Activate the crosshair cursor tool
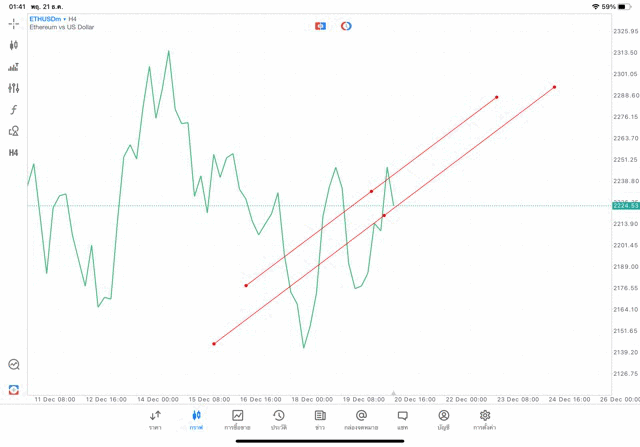 tap(13, 23)
